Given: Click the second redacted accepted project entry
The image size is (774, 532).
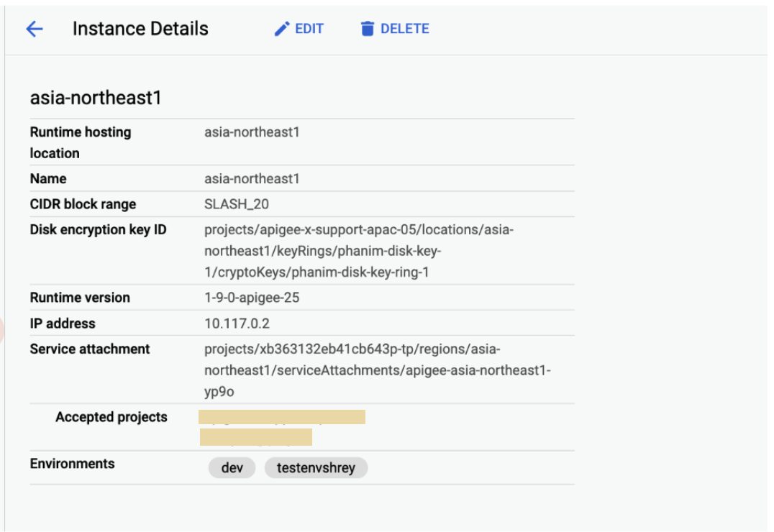Looking at the screenshot, I should [x=255, y=437].
